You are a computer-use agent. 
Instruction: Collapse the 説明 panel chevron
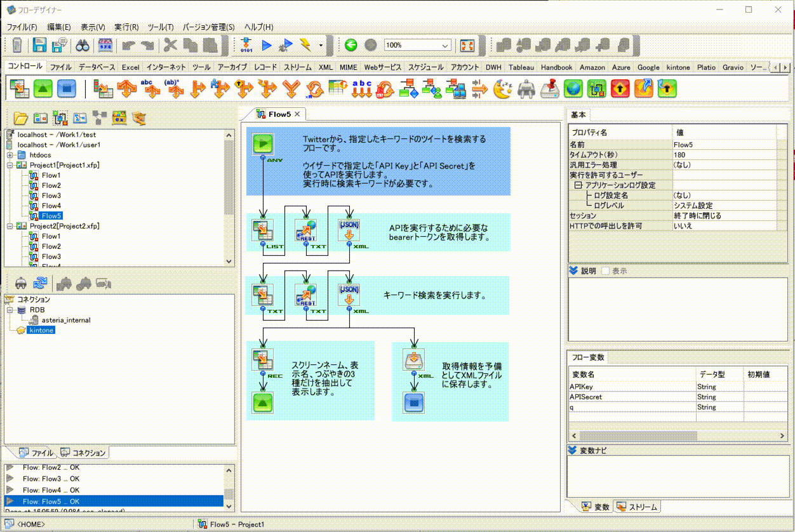pyautogui.click(x=573, y=271)
